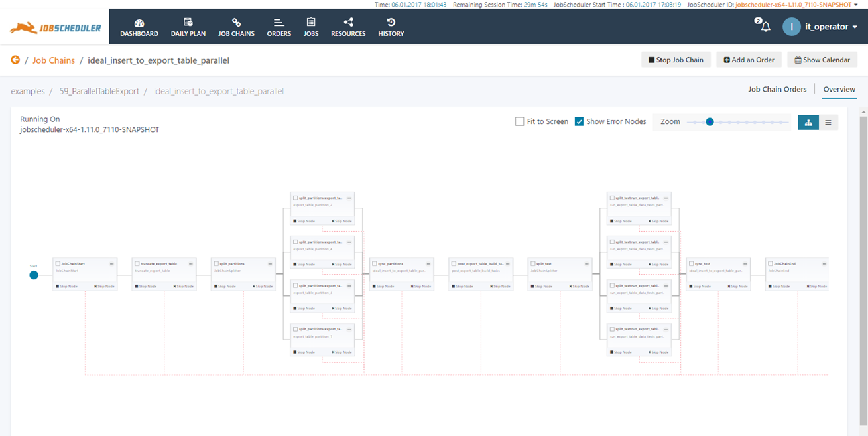
Task: Click the Stop Job Chain button
Action: click(676, 60)
